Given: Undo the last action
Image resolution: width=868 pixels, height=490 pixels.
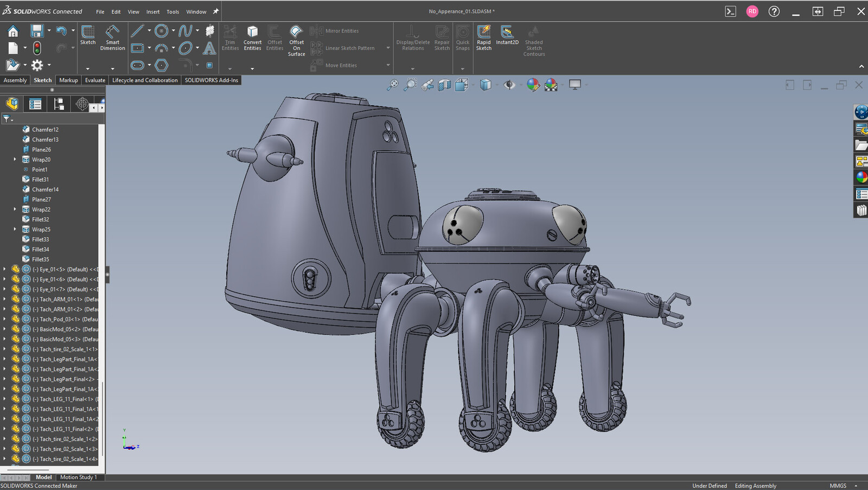Looking at the screenshot, I should tap(61, 31).
